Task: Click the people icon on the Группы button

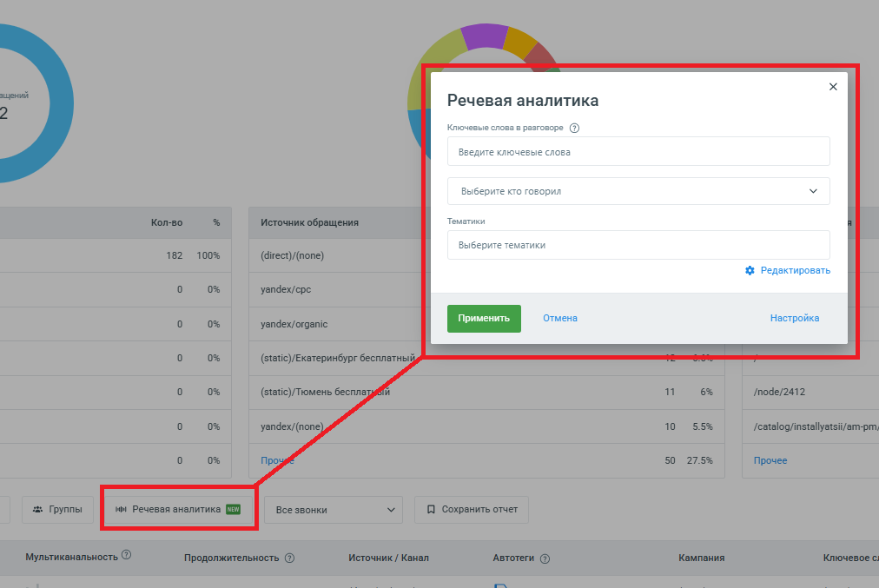Action: tap(37, 510)
